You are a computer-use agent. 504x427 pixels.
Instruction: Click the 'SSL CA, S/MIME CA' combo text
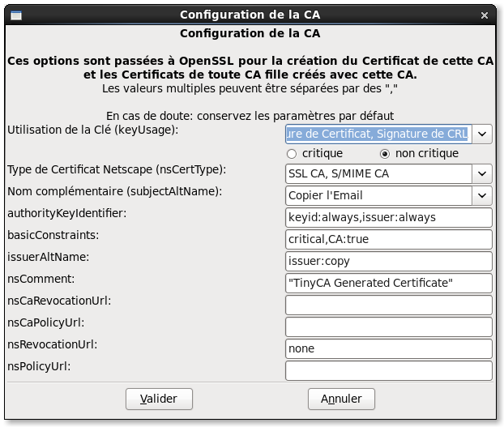coord(378,173)
